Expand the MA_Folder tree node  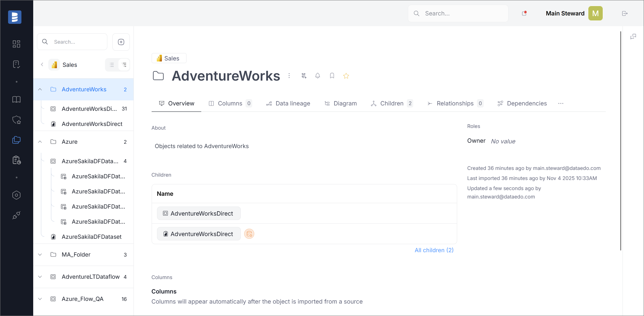point(40,255)
